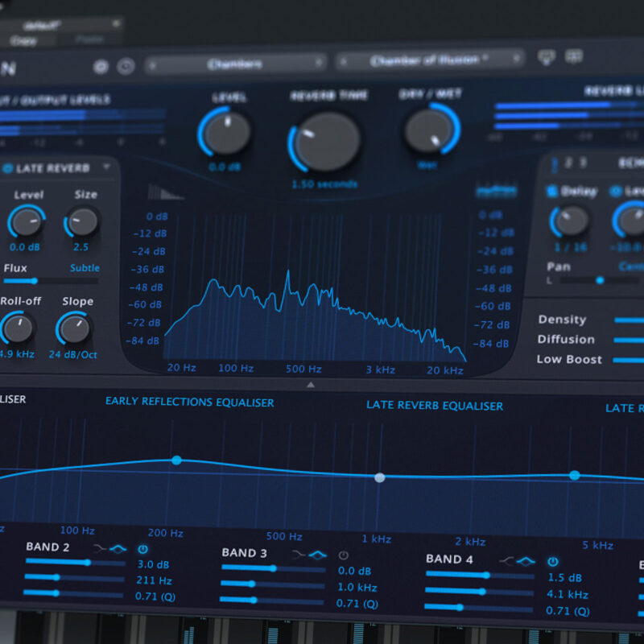Image resolution: width=644 pixels, height=644 pixels.
Task: Click the Band 2 gain slider
Action: pos(75,562)
